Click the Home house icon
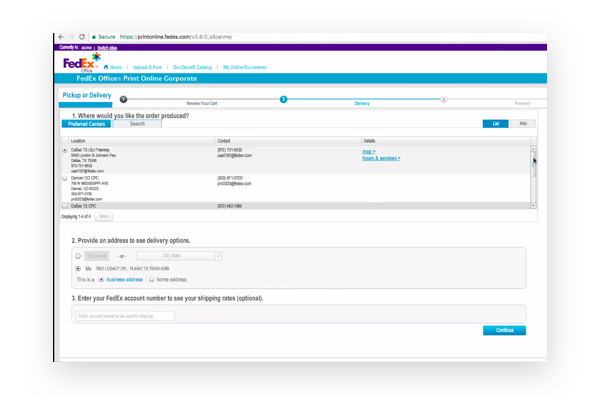This screenshot has width=600, height=400. click(x=106, y=67)
